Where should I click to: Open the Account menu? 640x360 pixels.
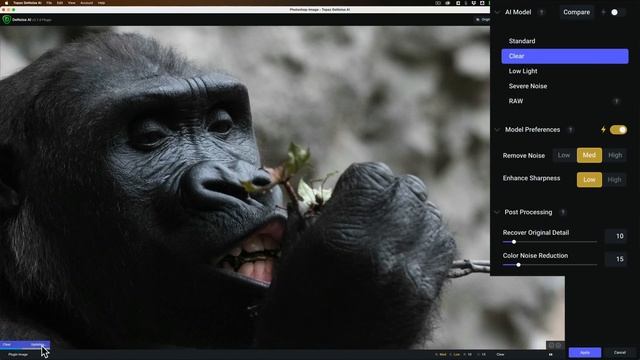pyautogui.click(x=87, y=3)
